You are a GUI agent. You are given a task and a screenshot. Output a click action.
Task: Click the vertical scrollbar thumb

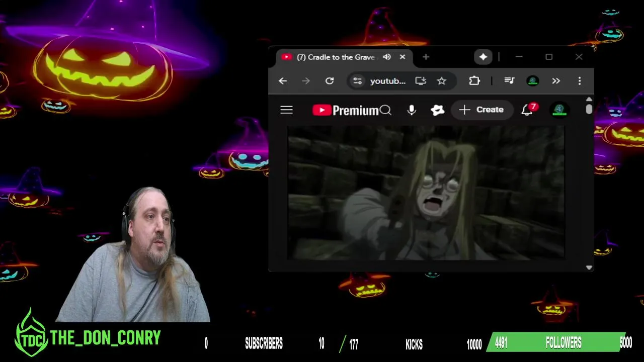pyautogui.click(x=589, y=109)
